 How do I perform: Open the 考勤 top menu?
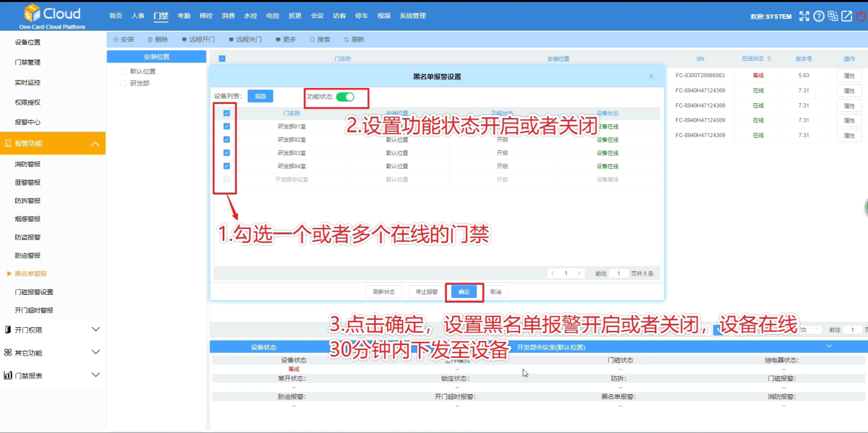tap(184, 16)
